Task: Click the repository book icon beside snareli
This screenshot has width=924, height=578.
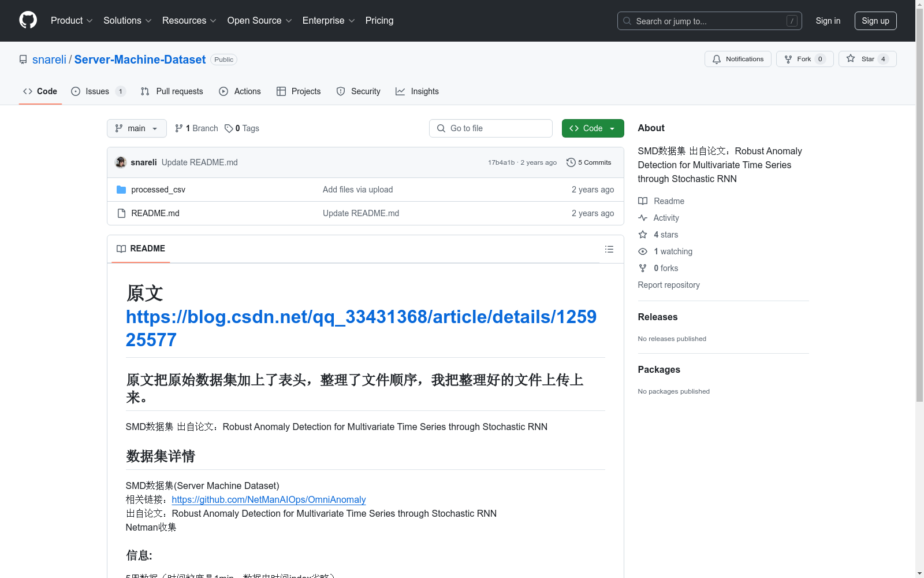Action: [23, 60]
